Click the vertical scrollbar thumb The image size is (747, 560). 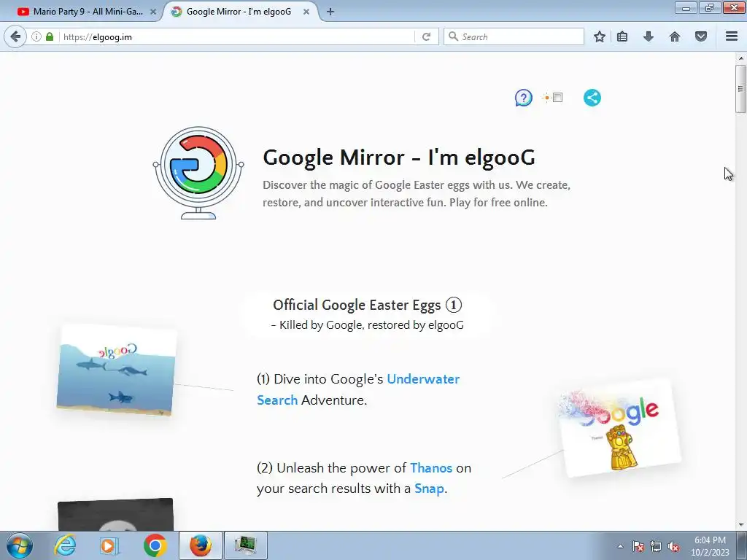click(740, 88)
